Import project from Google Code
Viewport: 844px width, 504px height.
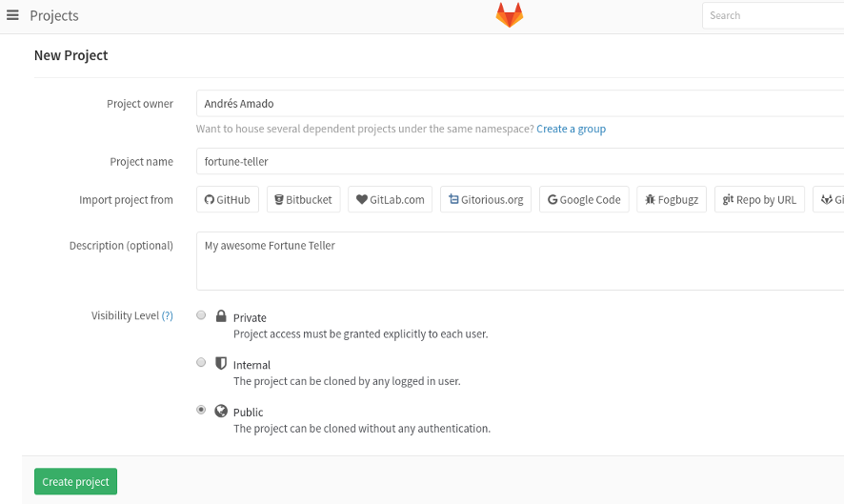tap(584, 199)
